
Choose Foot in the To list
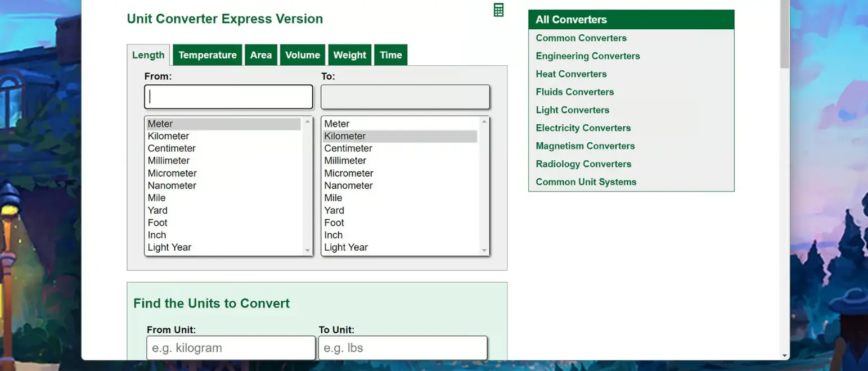pyautogui.click(x=401, y=223)
